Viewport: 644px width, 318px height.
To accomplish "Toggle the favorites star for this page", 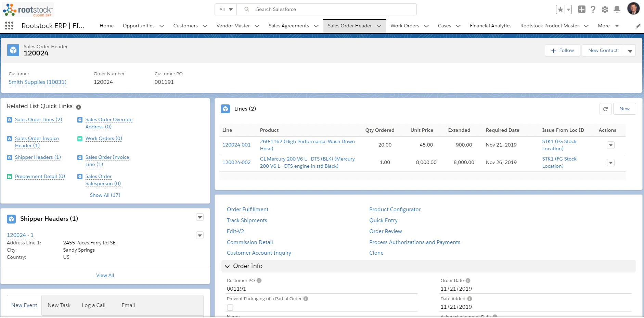I will coord(560,9).
